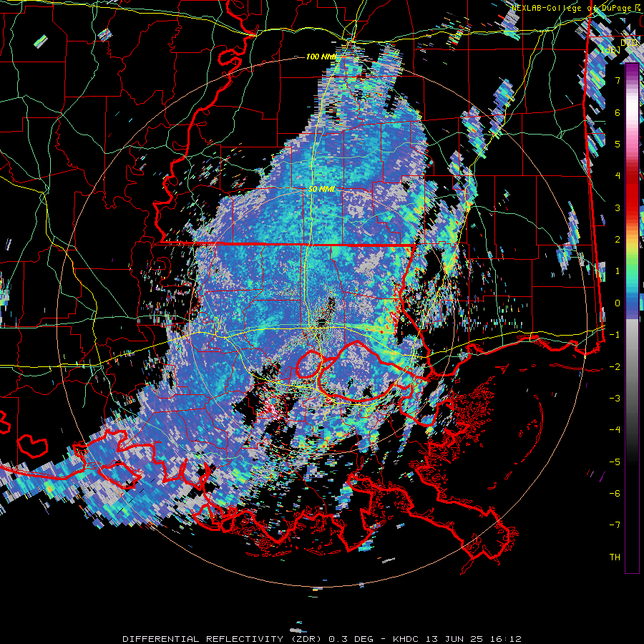
Task: Click the -6 value on the color scale
Action: pyautogui.click(x=615, y=493)
